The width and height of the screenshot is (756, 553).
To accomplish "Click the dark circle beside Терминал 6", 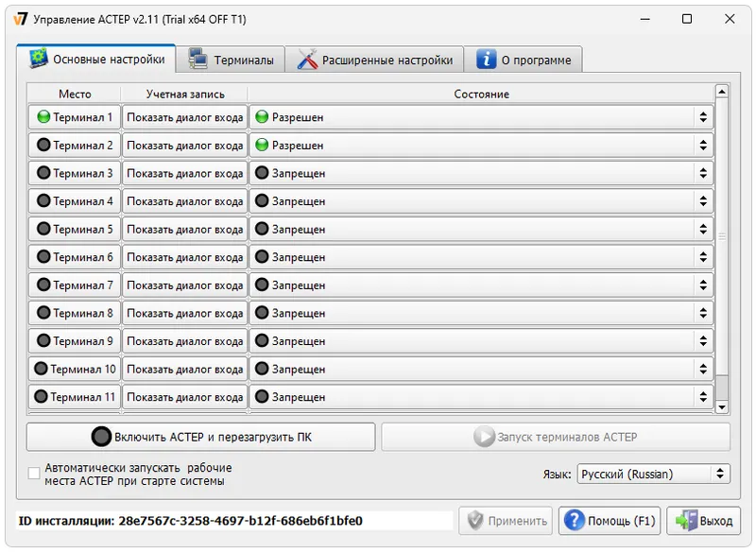I will tap(43, 256).
